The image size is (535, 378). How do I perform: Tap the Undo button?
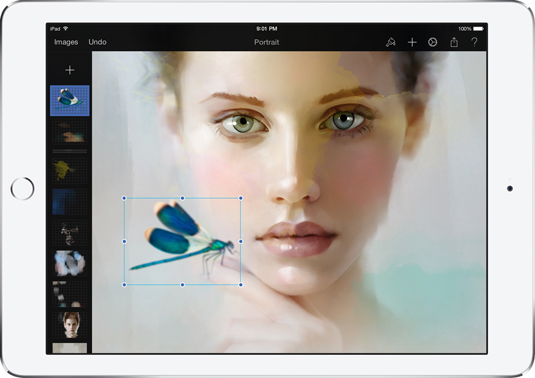98,42
